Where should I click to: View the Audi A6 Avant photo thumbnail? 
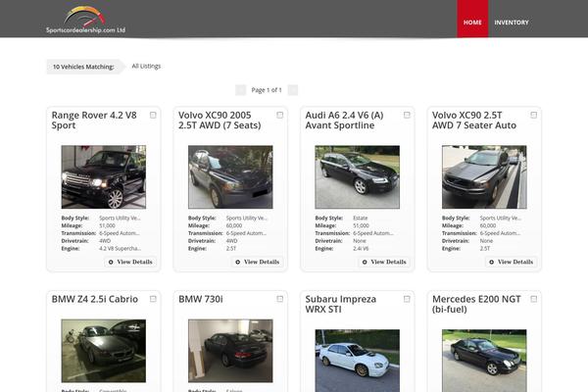(358, 177)
